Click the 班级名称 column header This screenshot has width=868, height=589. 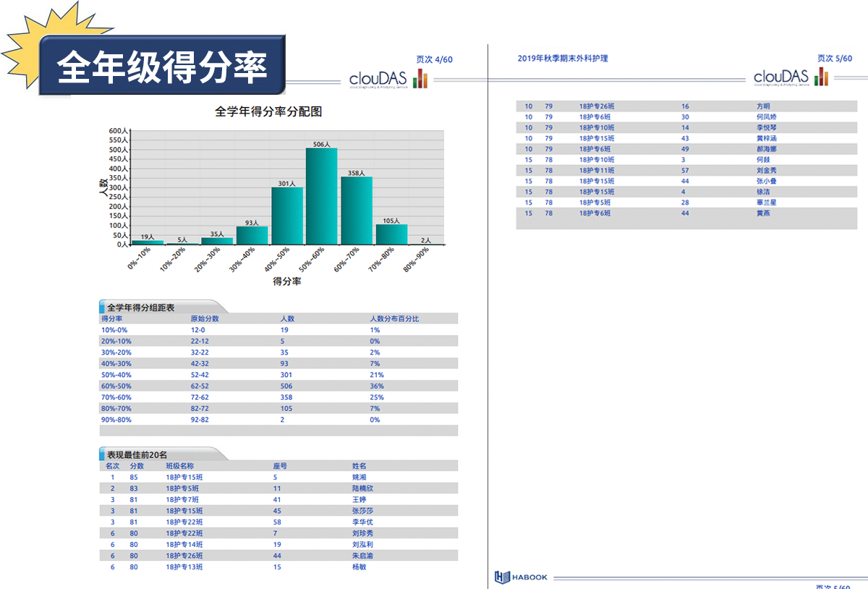[x=179, y=466]
